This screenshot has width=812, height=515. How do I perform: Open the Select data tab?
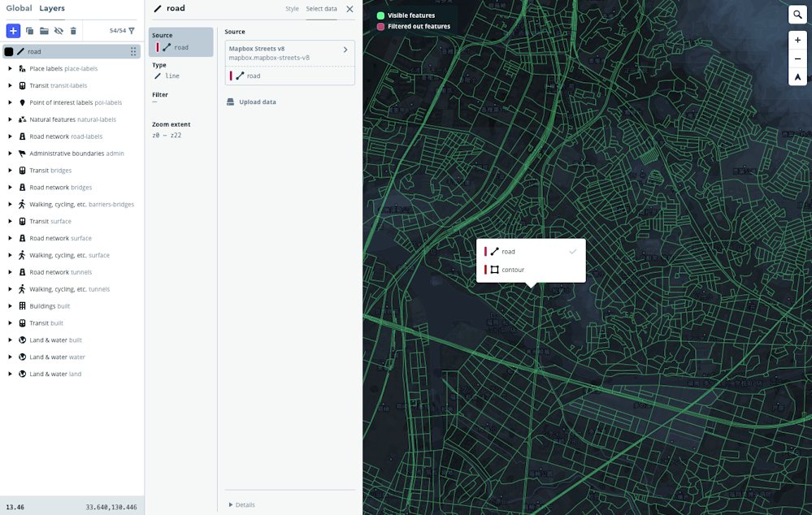(321, 9)
